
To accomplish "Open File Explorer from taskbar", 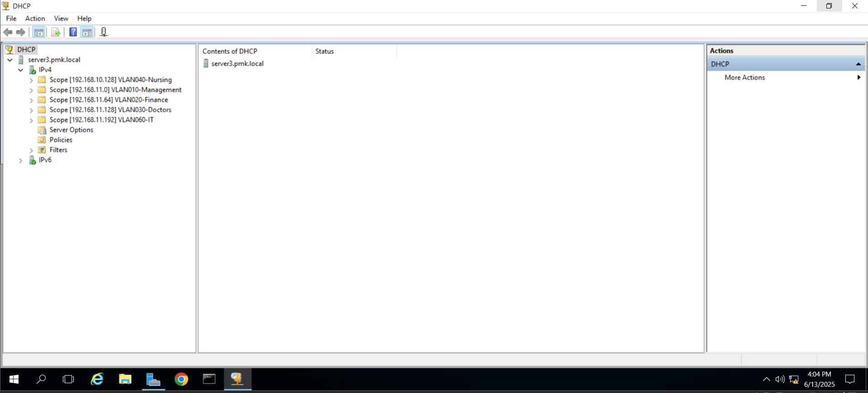I will (x=125, y=379).
